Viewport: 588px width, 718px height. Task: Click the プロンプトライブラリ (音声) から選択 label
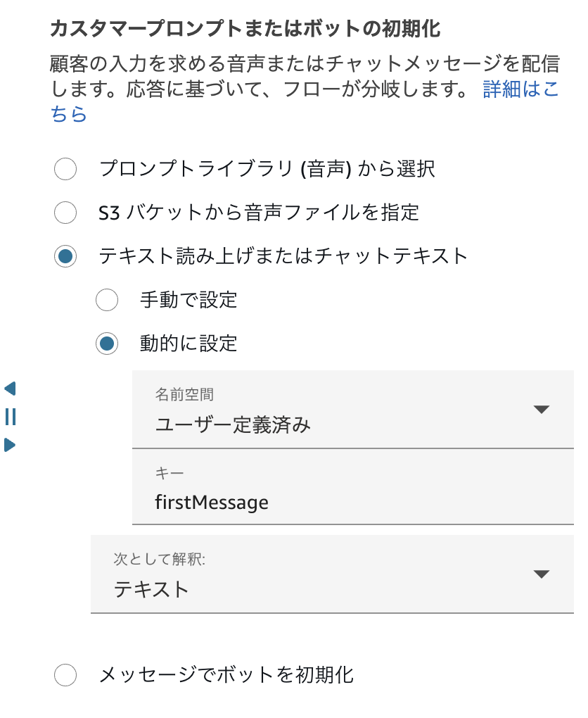(x=267, y=169)
